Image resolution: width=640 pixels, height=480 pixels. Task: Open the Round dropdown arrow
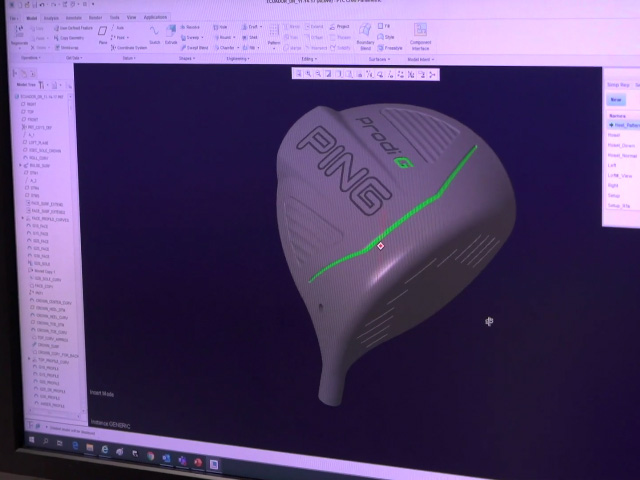pos(234,38)
